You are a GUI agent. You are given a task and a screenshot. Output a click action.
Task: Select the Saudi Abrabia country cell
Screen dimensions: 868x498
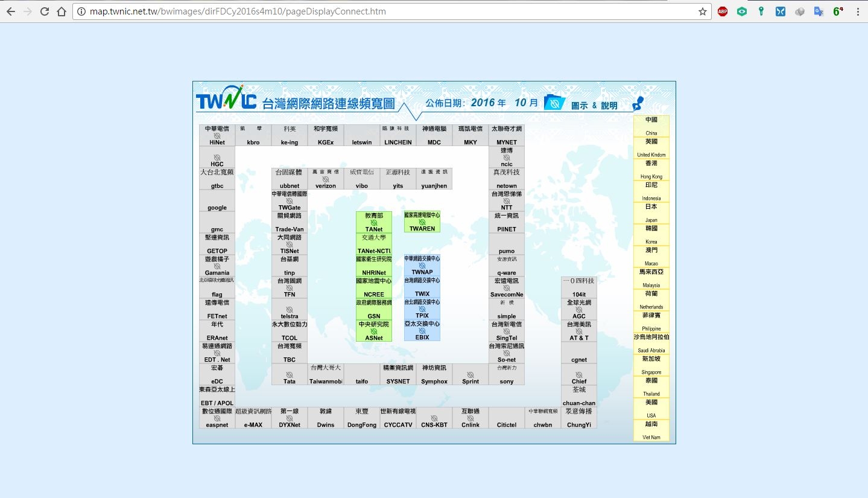pos(651,343)
